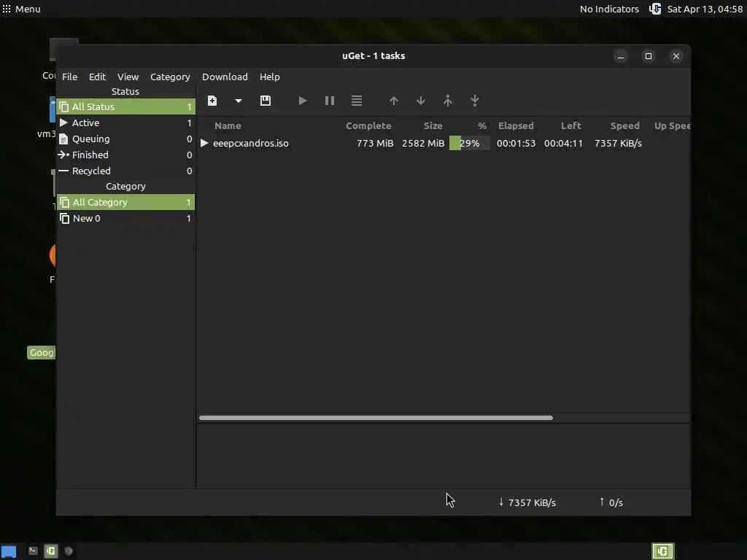Open the system Menu in top panel
Viewport: 747px width, 560px height.
tap(21, 9)
